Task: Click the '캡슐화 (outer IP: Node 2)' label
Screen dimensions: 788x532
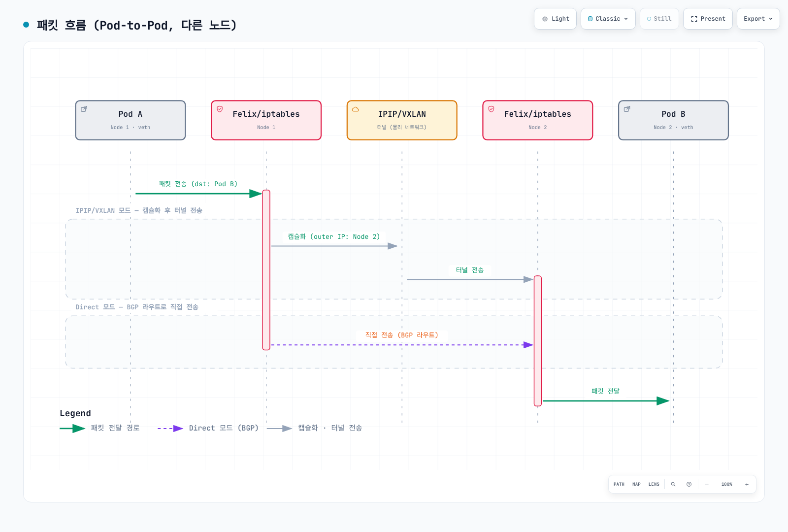Action: pos(334,236)
